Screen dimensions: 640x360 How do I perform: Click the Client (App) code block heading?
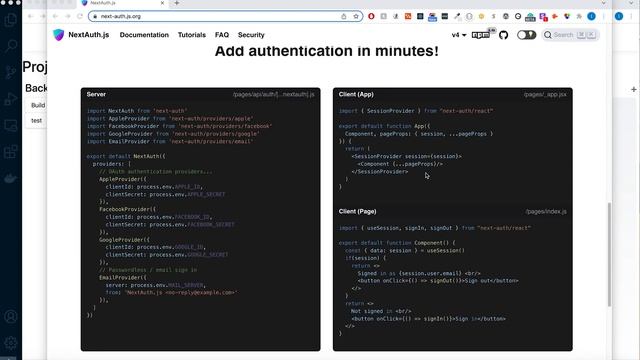tap(356, 94)
